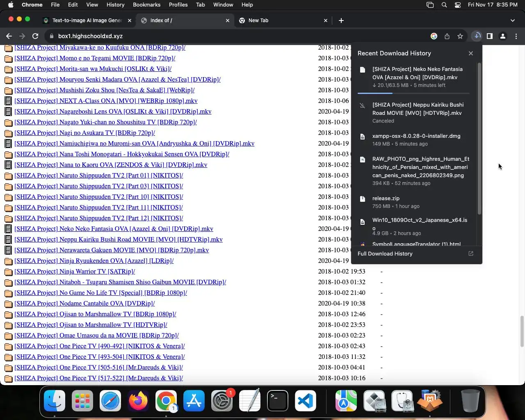Open System Settings from the dock
This screenshot has height=420, width=525.
(x=222, y=401)
